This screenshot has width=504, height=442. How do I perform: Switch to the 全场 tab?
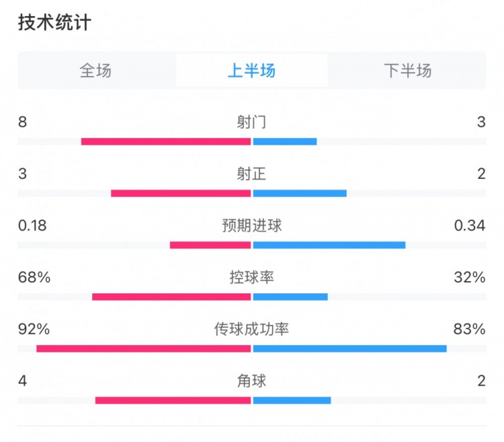coord(95,71)
